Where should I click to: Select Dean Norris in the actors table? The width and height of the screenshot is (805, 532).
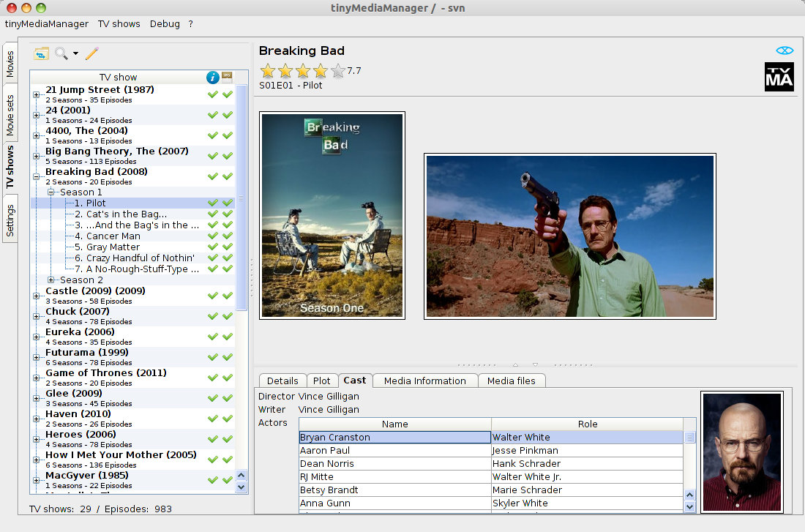pyautogui.click(x=394, y=464)
